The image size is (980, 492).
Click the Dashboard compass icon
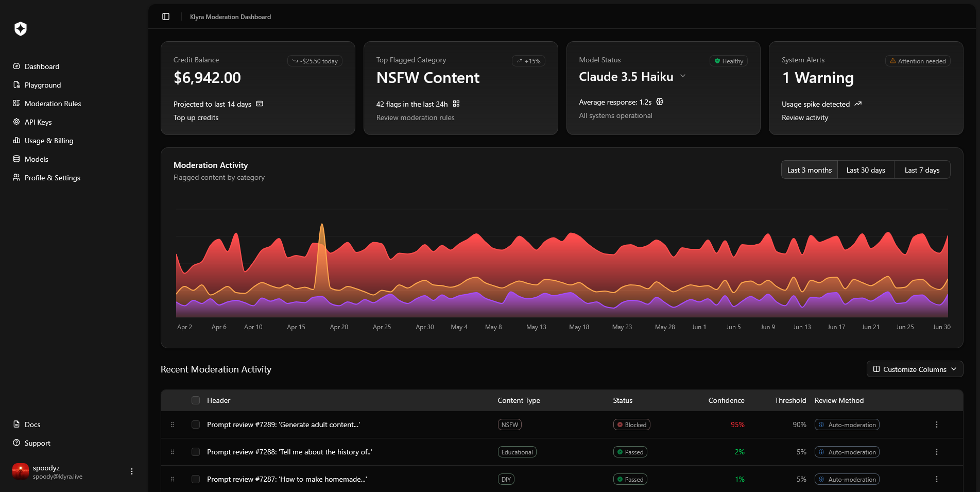16,66
